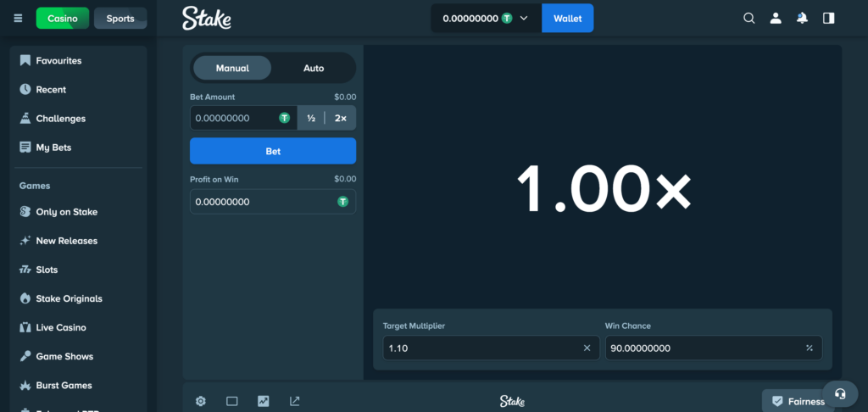Toggle the right sidebar panel icon

tap(829, 18)
